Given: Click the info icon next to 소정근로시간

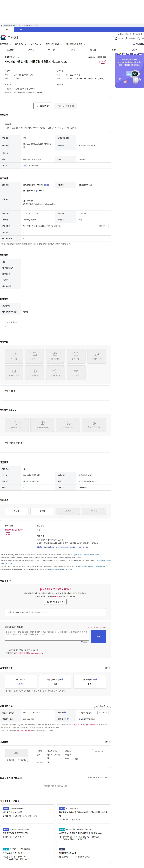Looking at the screenshot, I should pos(37,191).
